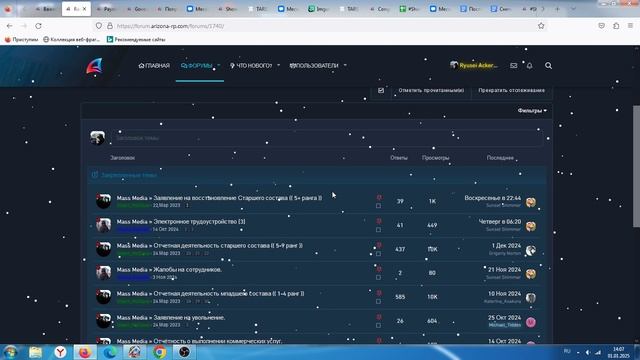The image size is (640, 360).
Task: Expand the ФОРУМЫ dropdown arrow
Action: pyautogui.click(x=218, y=66)
